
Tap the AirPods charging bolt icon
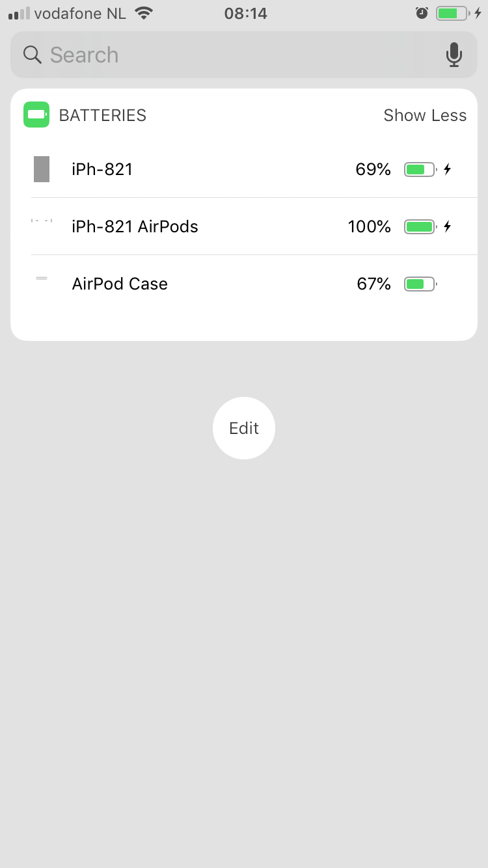pyautogui.click(x=447, y=226)
